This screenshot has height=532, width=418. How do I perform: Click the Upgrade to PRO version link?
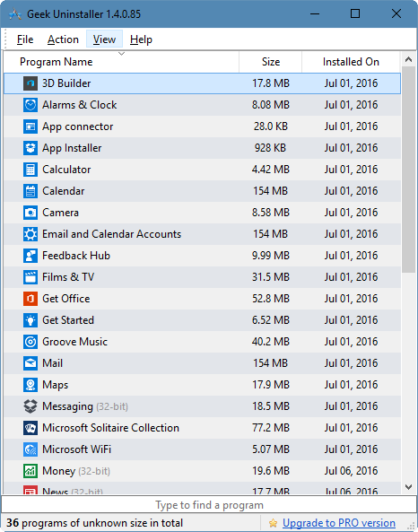coord(339,523)
